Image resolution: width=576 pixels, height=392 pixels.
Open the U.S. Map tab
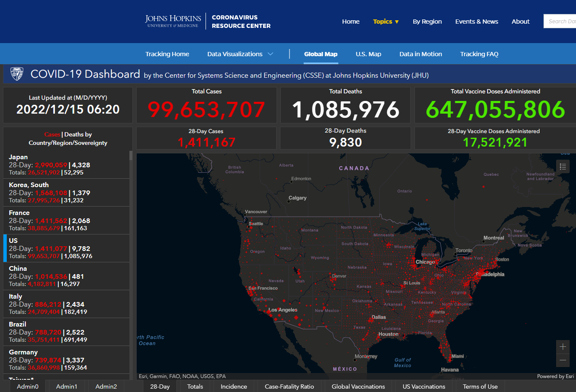pos(368,54)
